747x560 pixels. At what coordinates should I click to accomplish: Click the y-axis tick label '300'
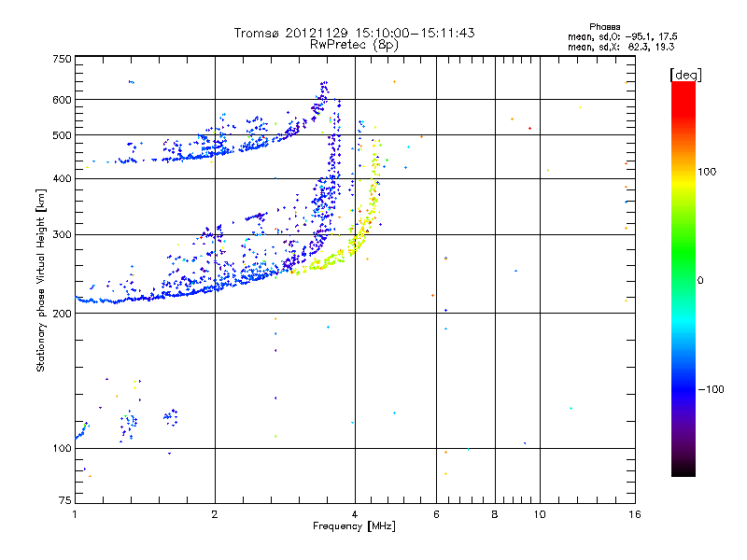point(63,234)
